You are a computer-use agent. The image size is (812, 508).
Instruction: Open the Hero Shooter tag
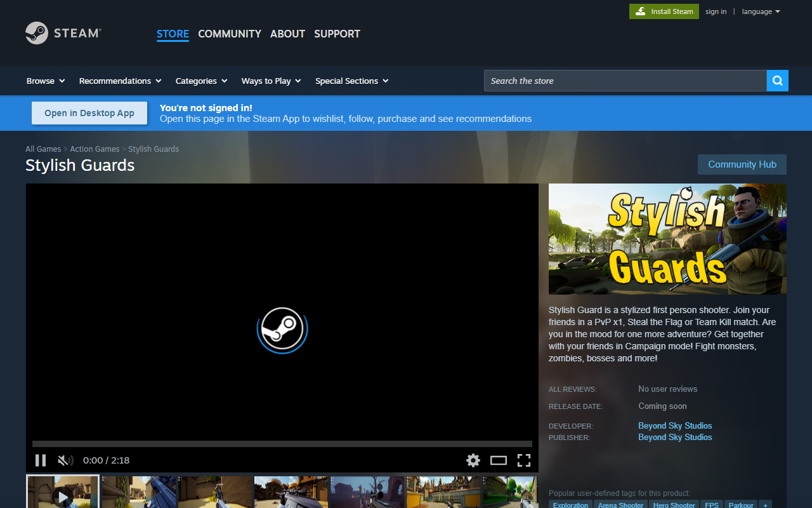point(674,505)
